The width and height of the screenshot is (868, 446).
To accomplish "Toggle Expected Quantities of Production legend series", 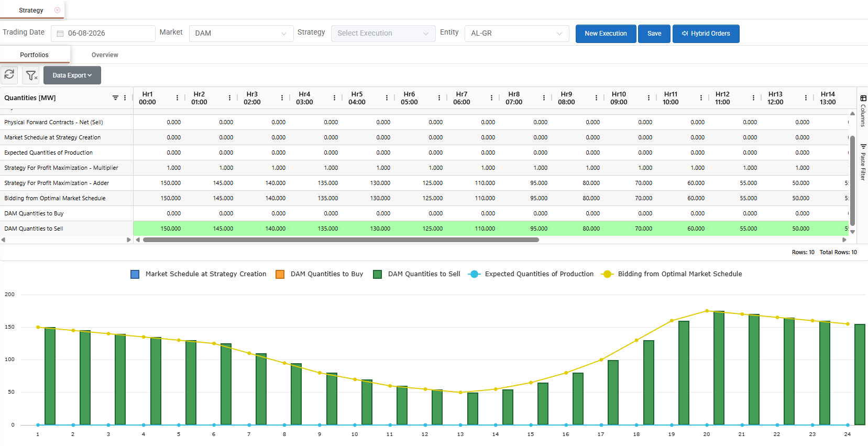I will click(x=532, y=274).
